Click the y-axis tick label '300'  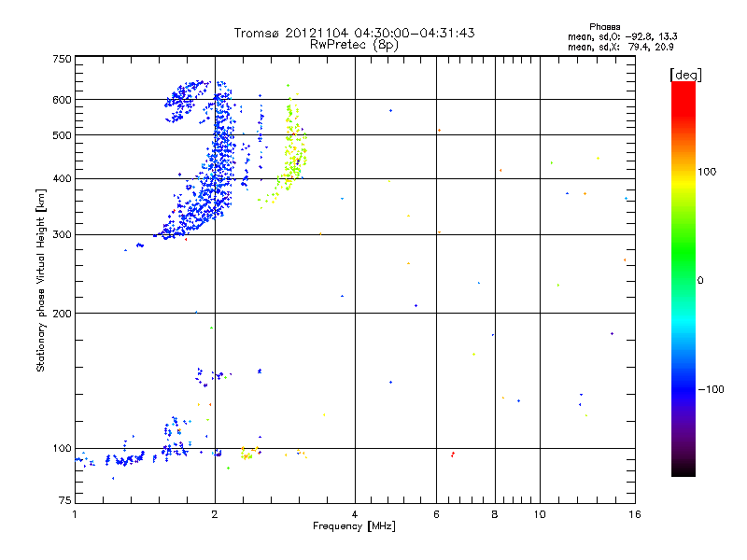pyautogui.click(x=62, y=235)
